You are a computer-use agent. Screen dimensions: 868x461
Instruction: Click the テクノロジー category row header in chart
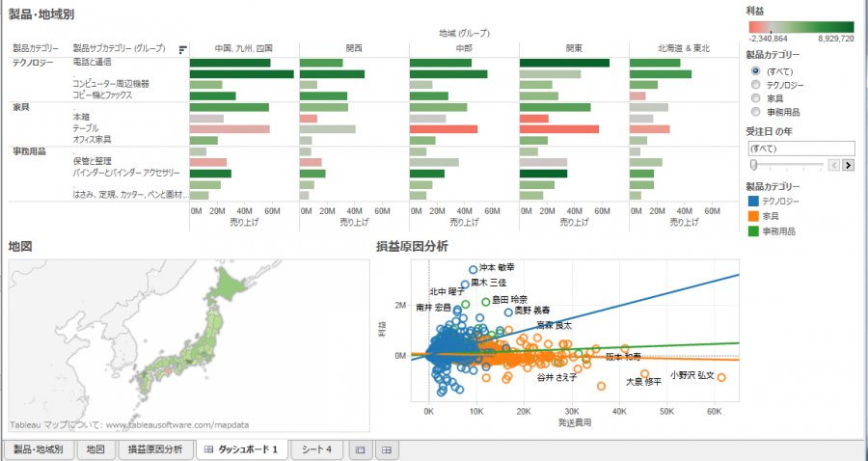33,63
